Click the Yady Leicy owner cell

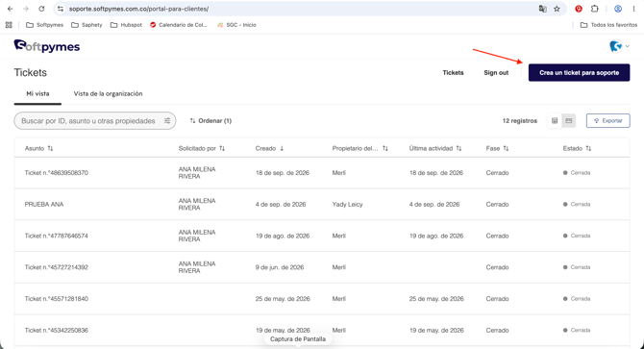click(x=347, y=205)
